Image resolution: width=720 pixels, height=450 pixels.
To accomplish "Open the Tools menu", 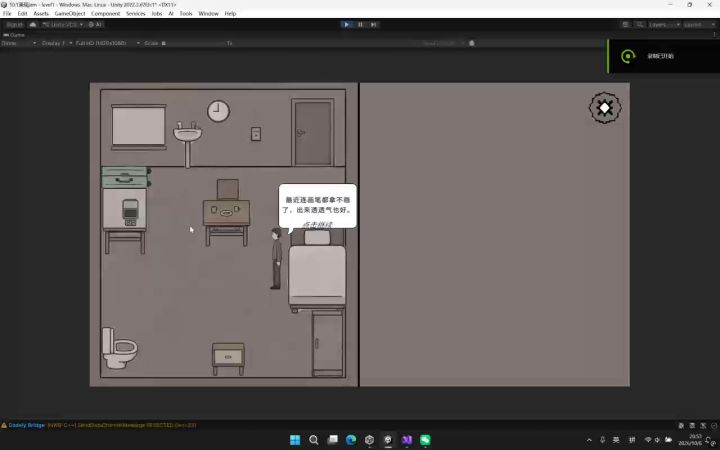I will tap(186, 13).
